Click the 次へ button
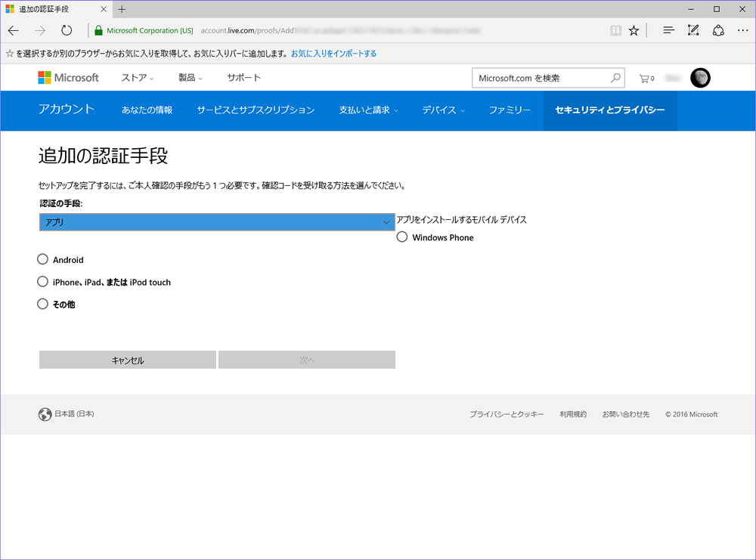Image resolution: width=756 pixels, height=560 pixels. click(x=307, y=360)
